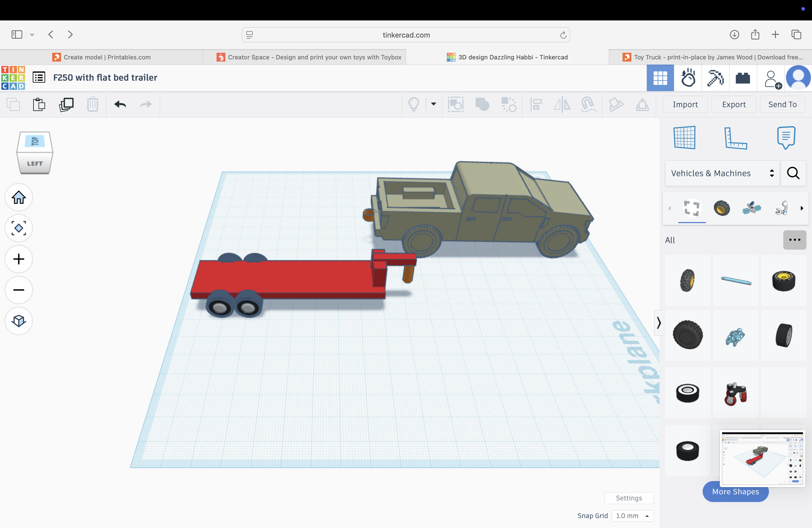Viewport: 812px width, 528px height.
Task: Click the More Shapes button
Action: point(735,492)
